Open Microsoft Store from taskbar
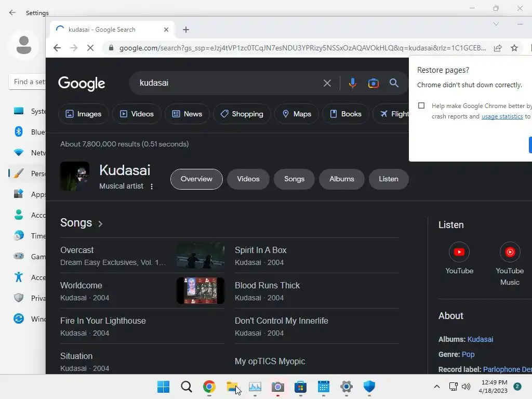Viewport: 532px width, 399px height. click(300, 387)
